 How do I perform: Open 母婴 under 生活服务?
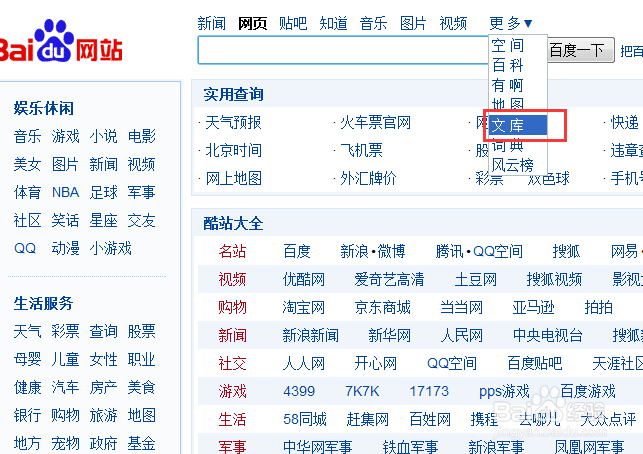point(27,359)
